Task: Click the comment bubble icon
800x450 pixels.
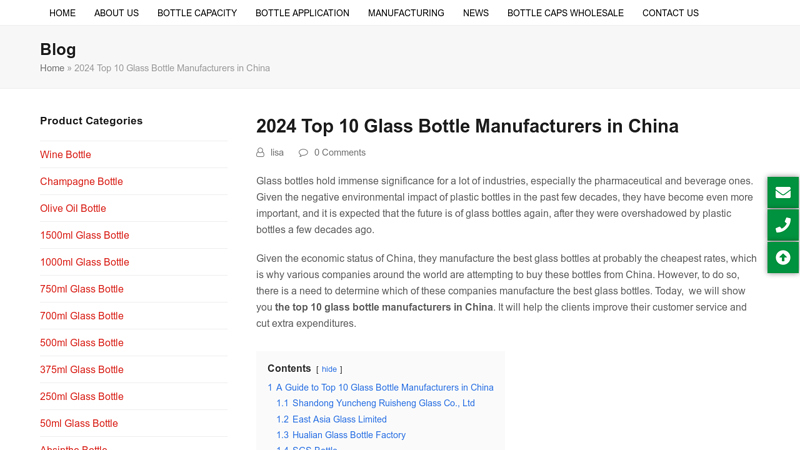Action: tap(303, 153)
